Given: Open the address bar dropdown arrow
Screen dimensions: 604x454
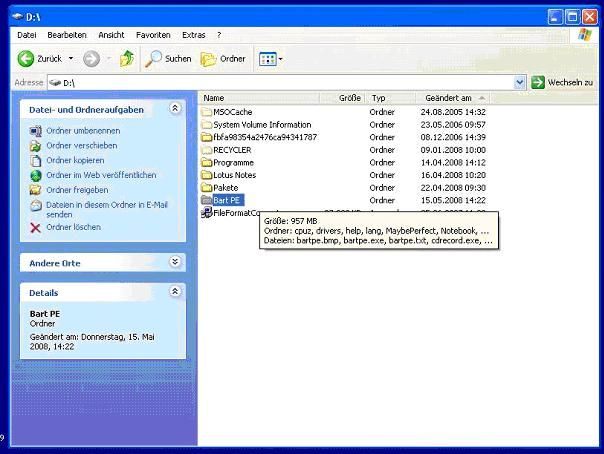Looking at the screenshot, I should [520, 82].
